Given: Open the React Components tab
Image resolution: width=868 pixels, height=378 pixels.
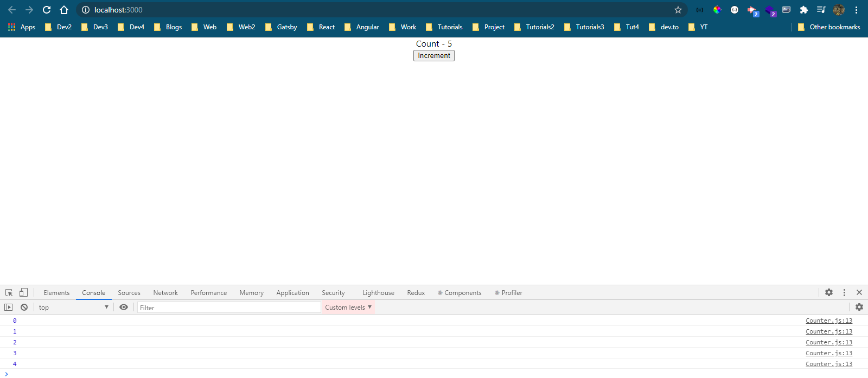Looking at the screenshot, I should click(459, 293).
